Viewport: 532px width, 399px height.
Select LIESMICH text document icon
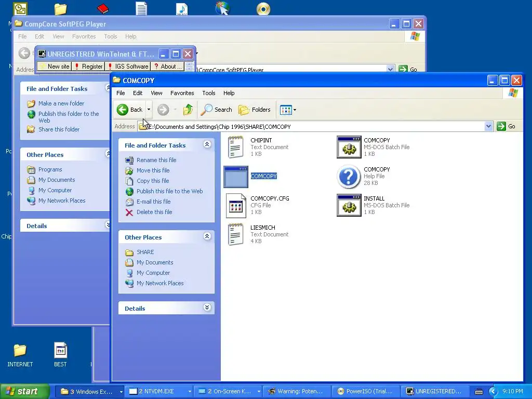(235, 234)
